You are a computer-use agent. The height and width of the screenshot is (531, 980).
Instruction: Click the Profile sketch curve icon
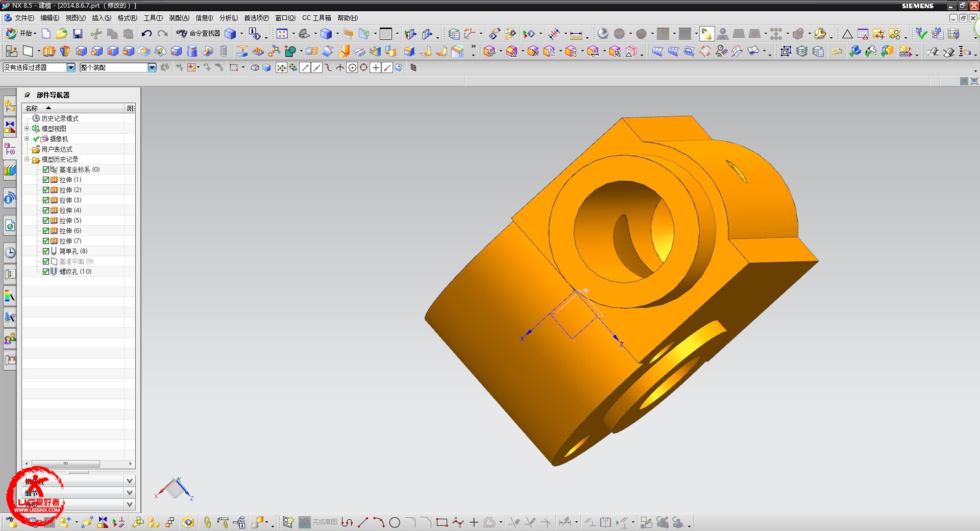coord(347,522)
